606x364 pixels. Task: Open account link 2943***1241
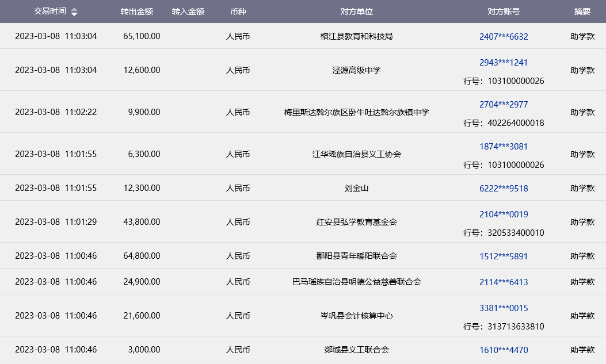[x=504, y=62]
